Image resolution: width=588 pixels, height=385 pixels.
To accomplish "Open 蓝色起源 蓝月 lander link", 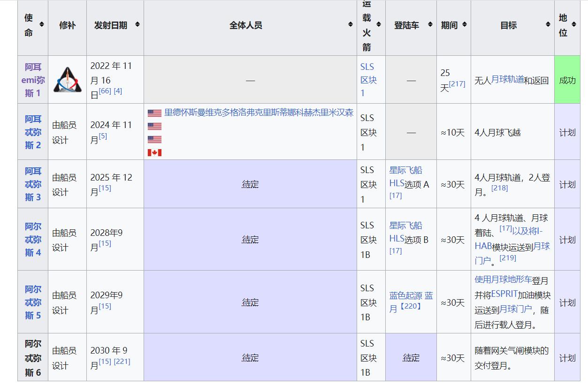I will pyautogui.click(x=411, y=302).
